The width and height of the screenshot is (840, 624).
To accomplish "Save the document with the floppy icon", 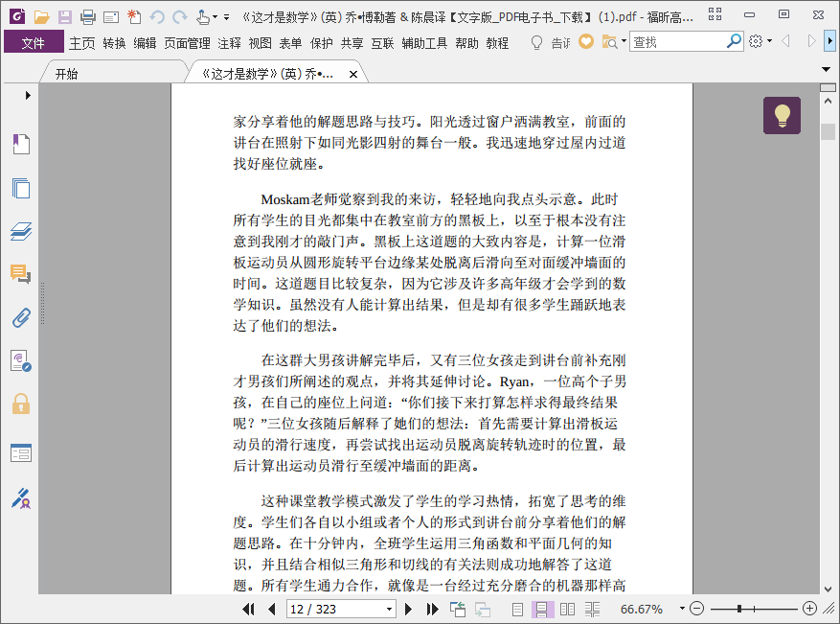I will (x=65, y=17).
